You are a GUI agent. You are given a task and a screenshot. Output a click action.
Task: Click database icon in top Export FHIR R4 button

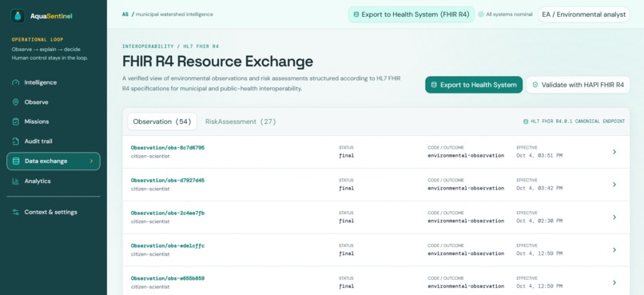click(356, 14)
